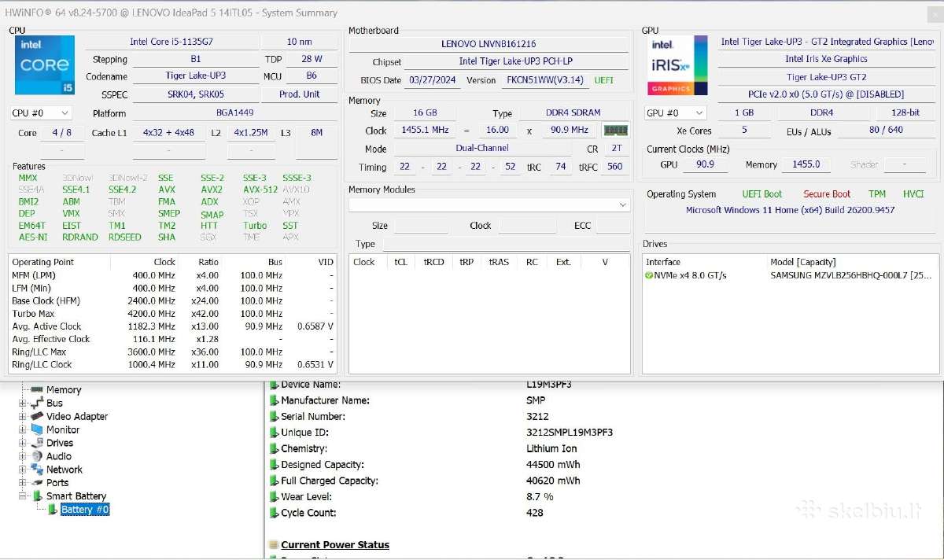Viewport: 944px width, 560px height.
Task: Expand the Bus tree node
Action: coord(23,403)
